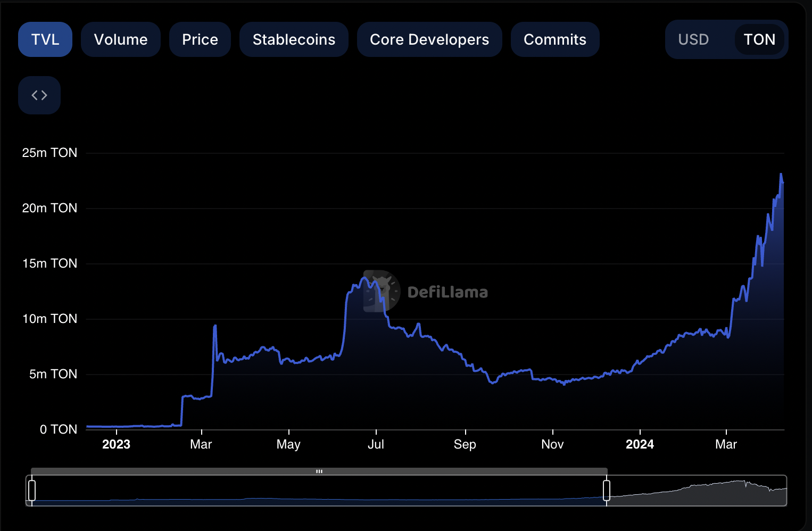Click the grip icon on range bar
This screenshot has width=812, height=531.
click(319, 471)
